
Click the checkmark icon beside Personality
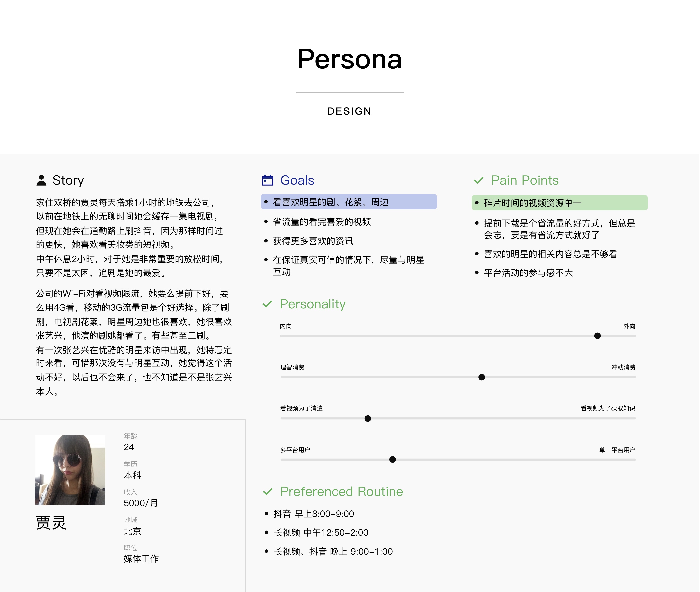point(267,304)
